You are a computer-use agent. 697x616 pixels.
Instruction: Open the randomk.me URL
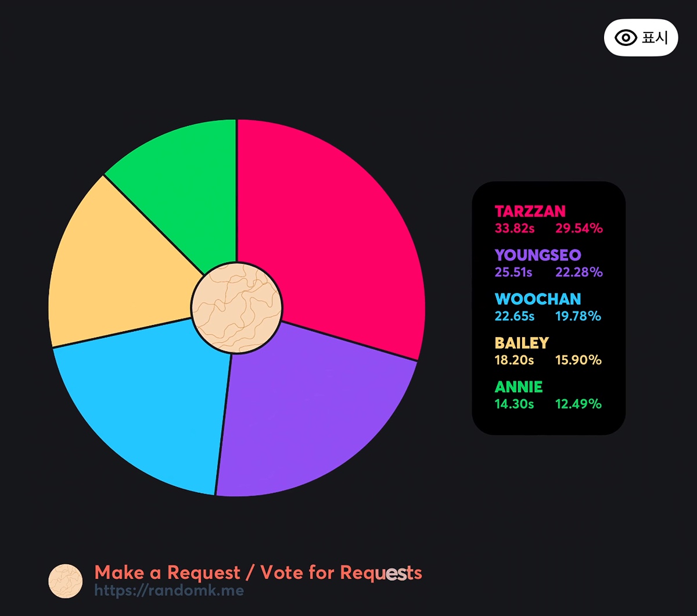(x=169, y=591)
